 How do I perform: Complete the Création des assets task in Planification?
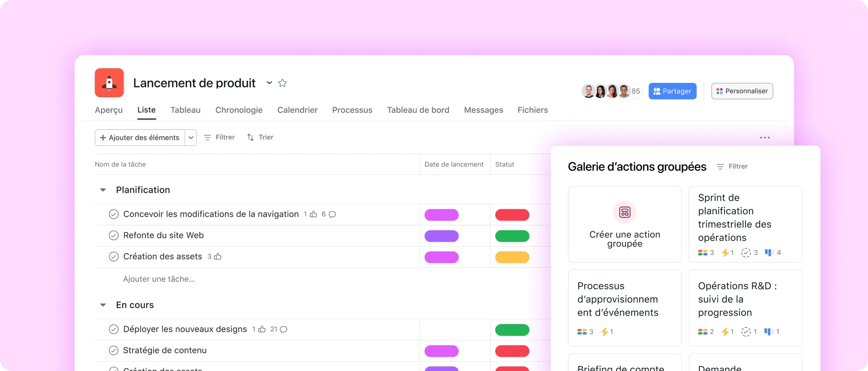pos(114,257)
